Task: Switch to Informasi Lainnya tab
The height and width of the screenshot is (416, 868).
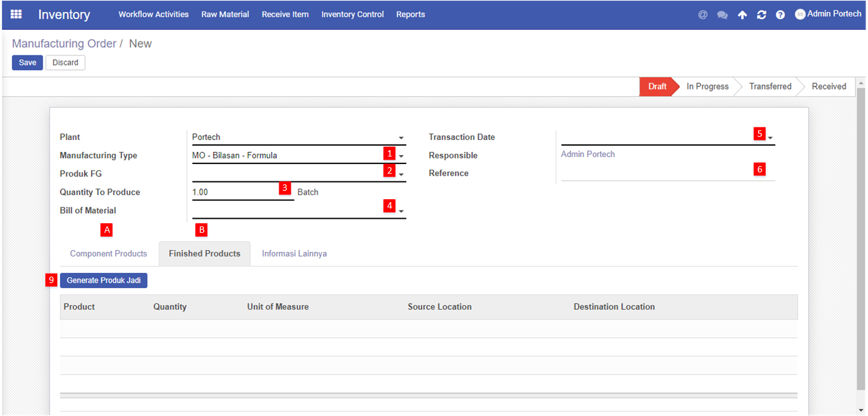Action: [294, 254]
